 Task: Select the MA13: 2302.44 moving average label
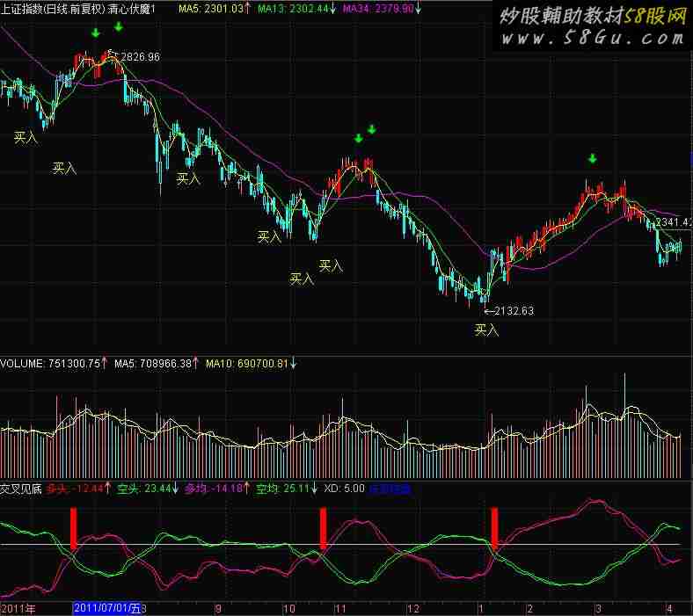(x=293, y=8)
